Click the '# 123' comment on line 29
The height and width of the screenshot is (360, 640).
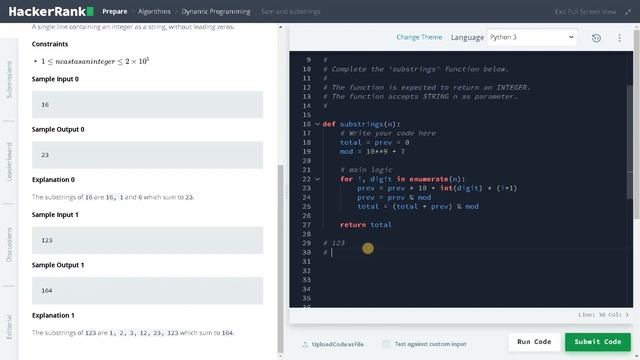click(334, 243)
